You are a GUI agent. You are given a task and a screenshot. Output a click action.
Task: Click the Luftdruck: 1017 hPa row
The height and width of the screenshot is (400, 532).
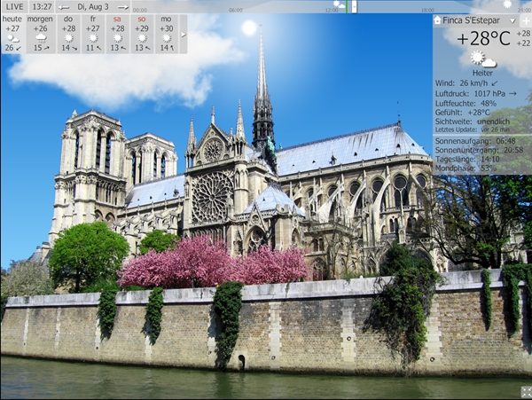(x=475, y=94)
